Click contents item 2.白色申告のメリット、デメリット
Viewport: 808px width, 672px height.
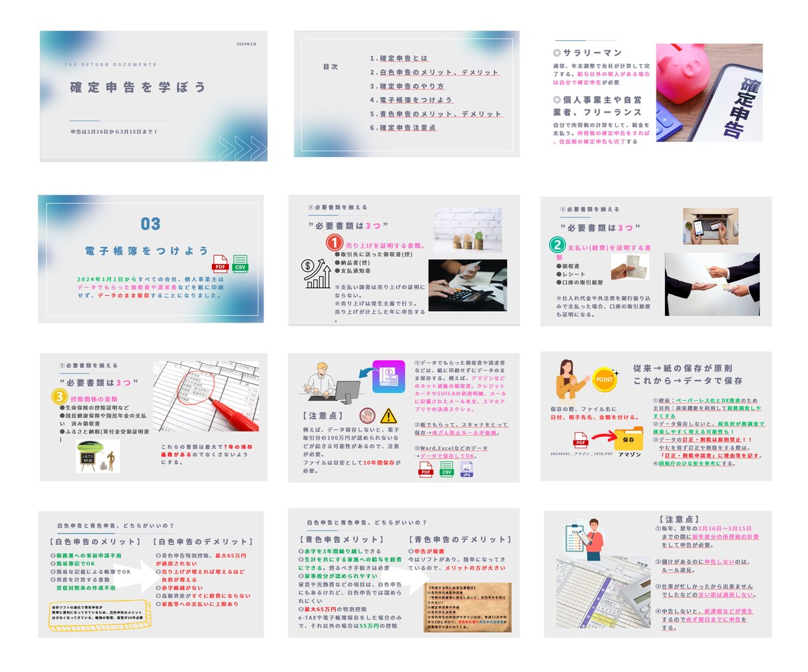[434, 72]
